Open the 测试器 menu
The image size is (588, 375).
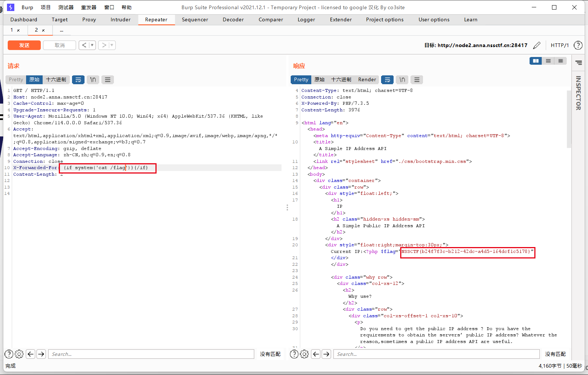click(x=66, y=7)
